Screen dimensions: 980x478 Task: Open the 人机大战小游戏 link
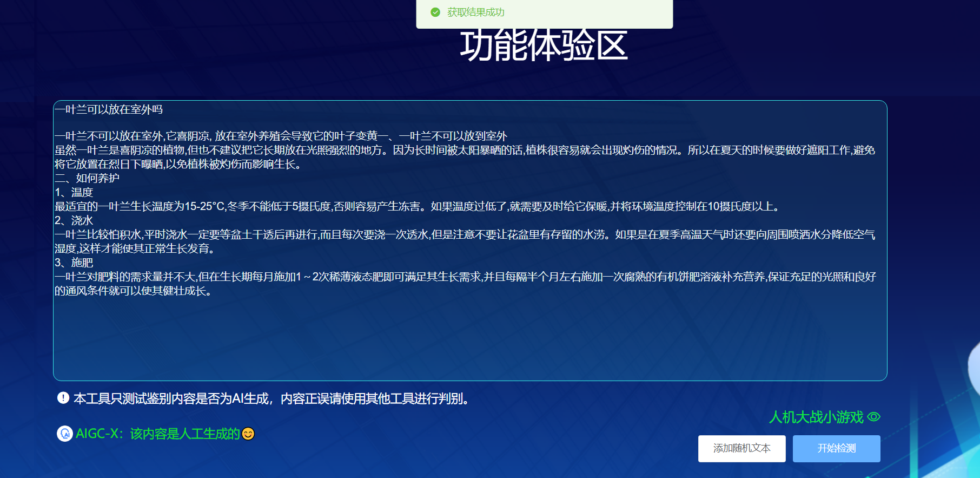coord(816,417)
